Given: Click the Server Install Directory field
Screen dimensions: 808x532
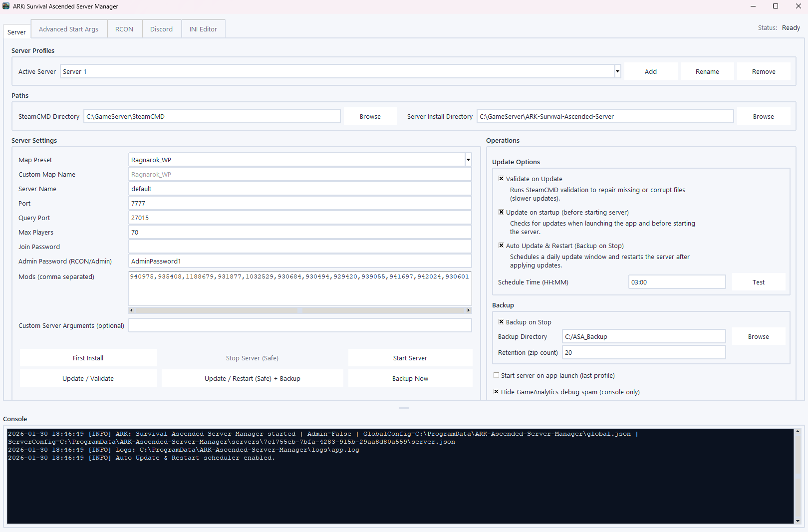Looking at the screenshot, I should [605, 116].
